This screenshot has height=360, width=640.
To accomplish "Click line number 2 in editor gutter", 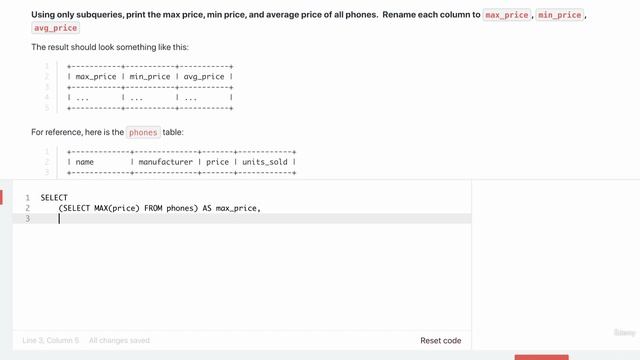I will pos(27,208).
